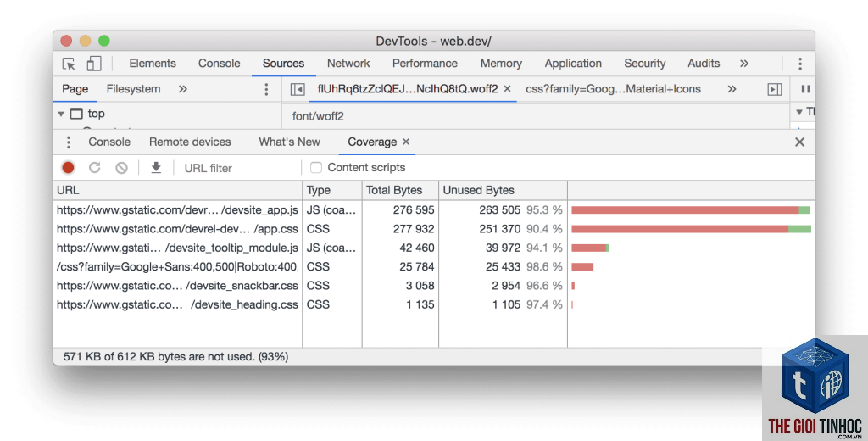The image size is (868, 441).
Task: Focus the URL filter field
Action: 240,168
